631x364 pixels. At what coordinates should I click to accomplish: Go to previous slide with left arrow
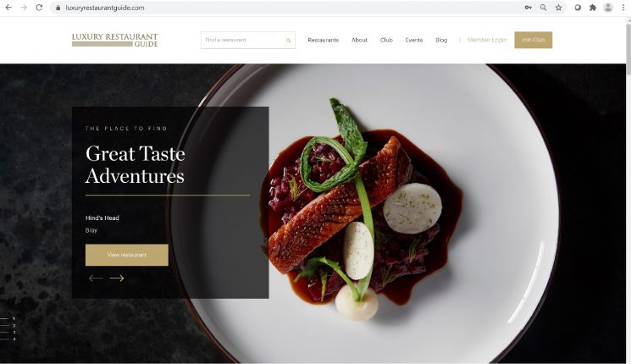coord(96,279)
